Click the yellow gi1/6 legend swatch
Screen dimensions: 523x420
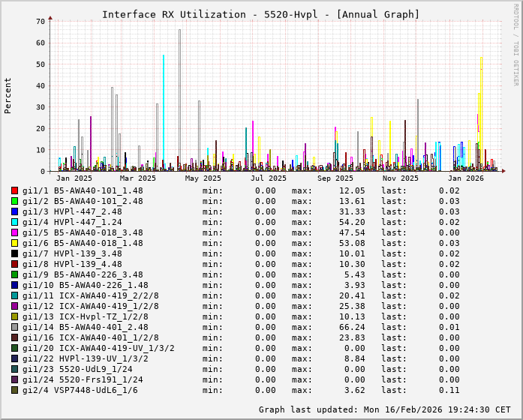(15, 244)
